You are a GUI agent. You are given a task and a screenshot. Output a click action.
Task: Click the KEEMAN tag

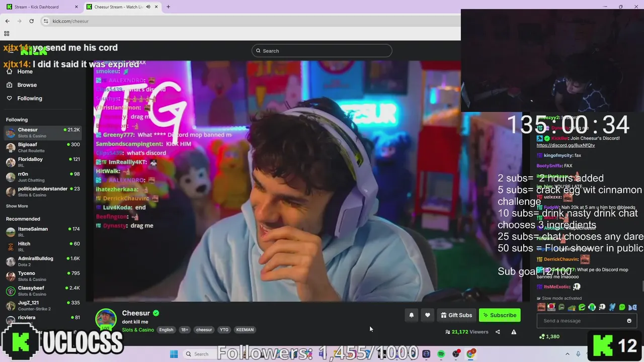(x=245, y=330)
